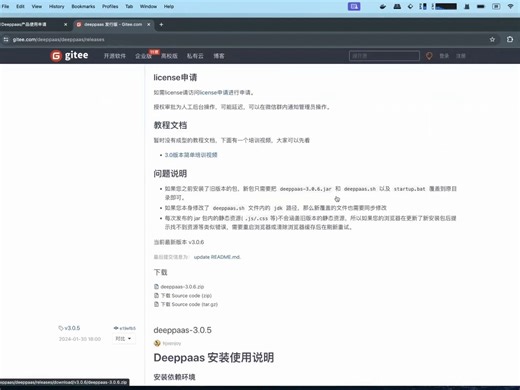The height and width of the screenshot is (390, 520).
Task: Open the 3.0版本简单培训视频 link
Action: click(x=191, y=155)
